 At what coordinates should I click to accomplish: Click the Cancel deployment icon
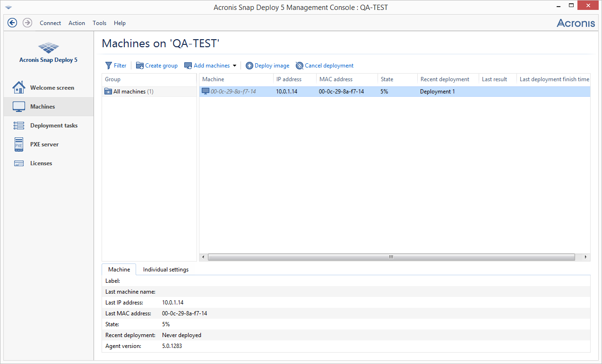[x=299, y=66]
